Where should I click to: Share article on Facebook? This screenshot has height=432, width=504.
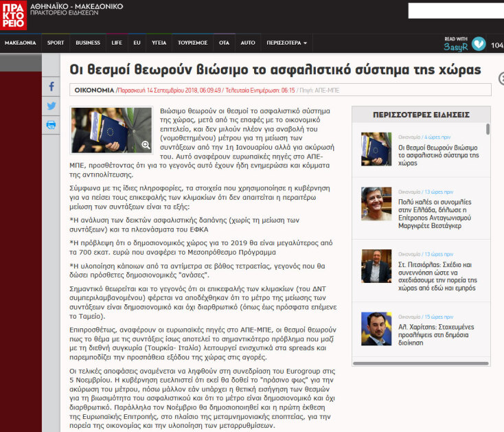click(51, 87)
